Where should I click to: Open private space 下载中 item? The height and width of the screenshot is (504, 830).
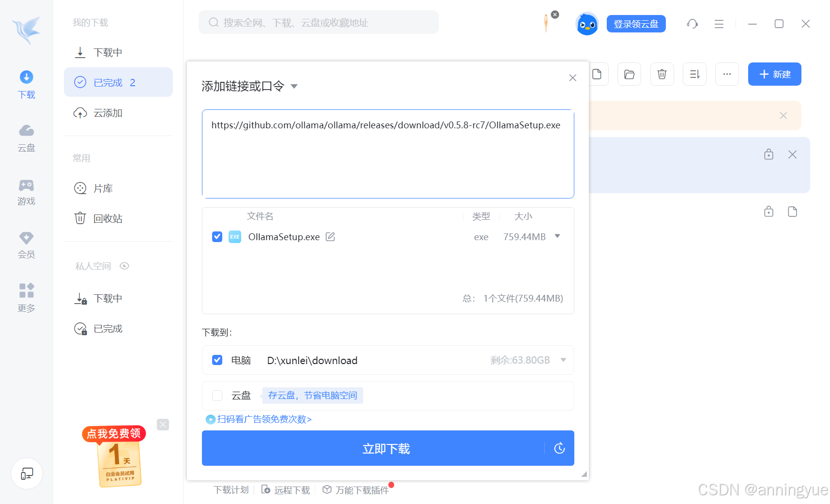pyautogui.click(x=118, y=299)
